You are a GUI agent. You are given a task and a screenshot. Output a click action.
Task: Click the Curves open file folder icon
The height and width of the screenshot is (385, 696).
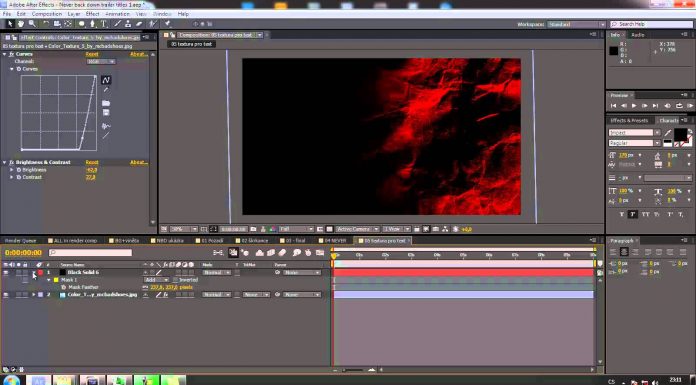click(106, 103)
